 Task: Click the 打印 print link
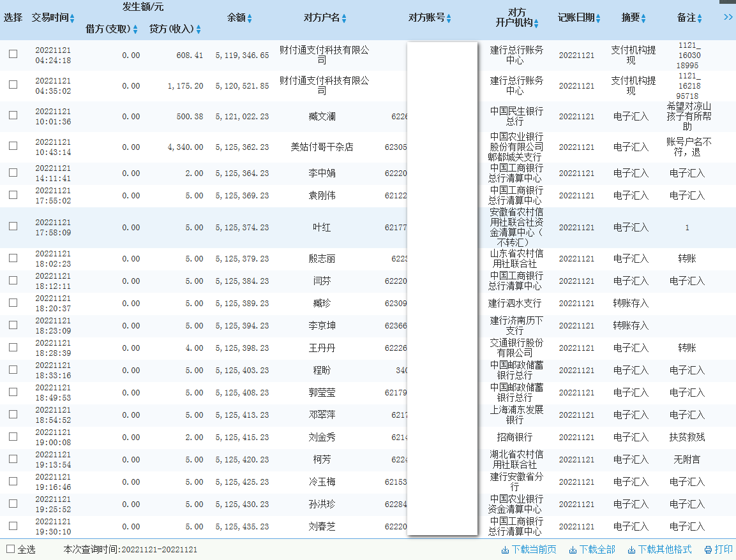click(x=718, y=550)
